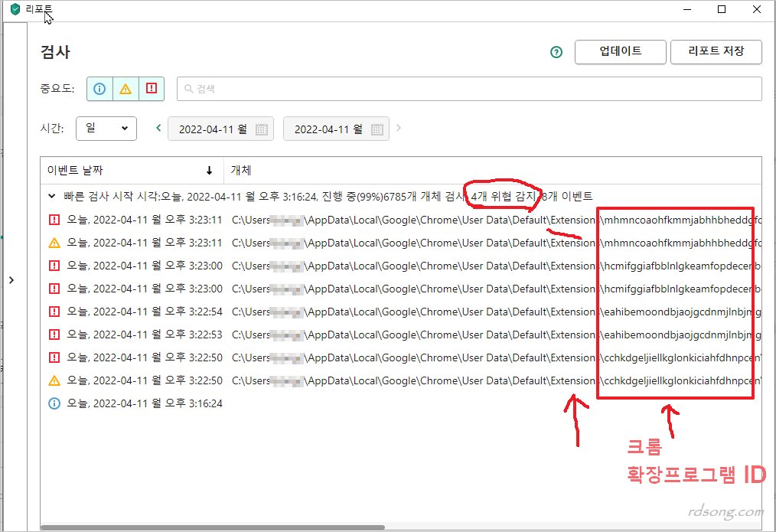Open calendar in the end date field

(377, 129)
